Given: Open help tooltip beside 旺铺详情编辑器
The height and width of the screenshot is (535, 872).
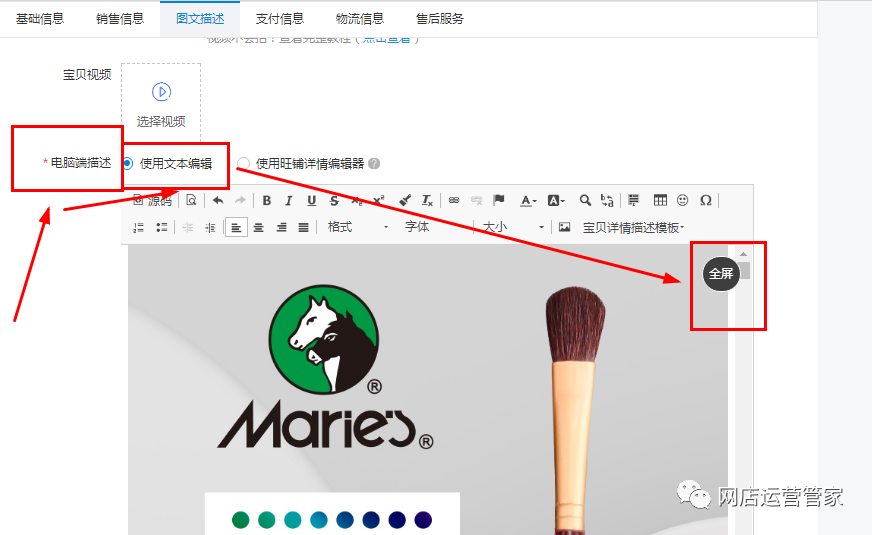Looking at the screenshot, I should (x=374, y=164).
